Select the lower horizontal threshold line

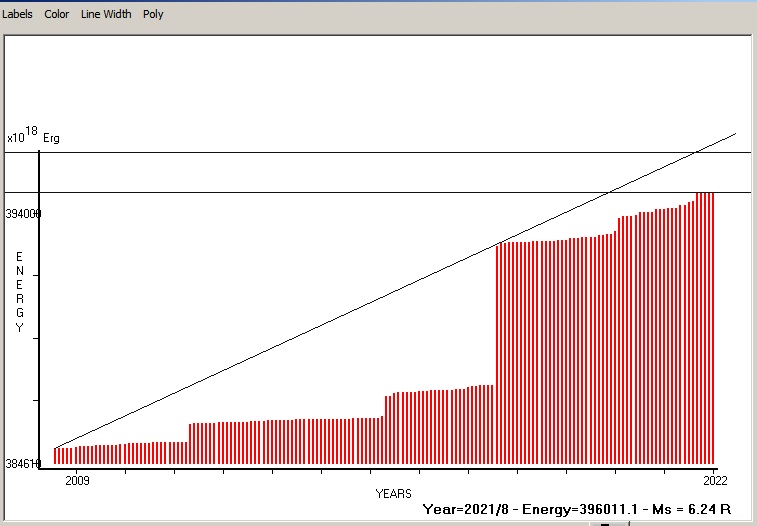click(x=378, y=193)
